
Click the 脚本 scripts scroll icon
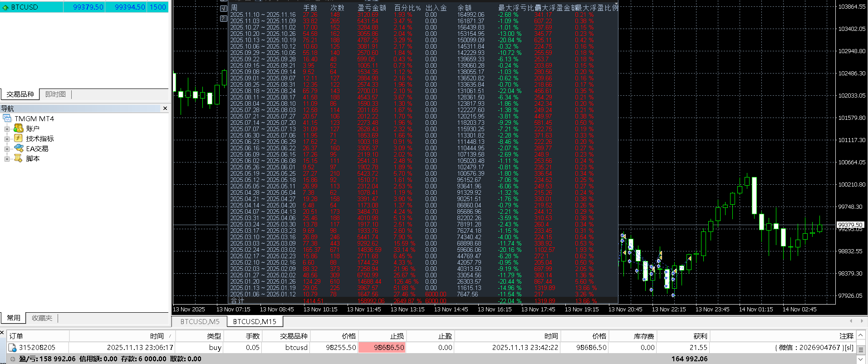(18, 158)
